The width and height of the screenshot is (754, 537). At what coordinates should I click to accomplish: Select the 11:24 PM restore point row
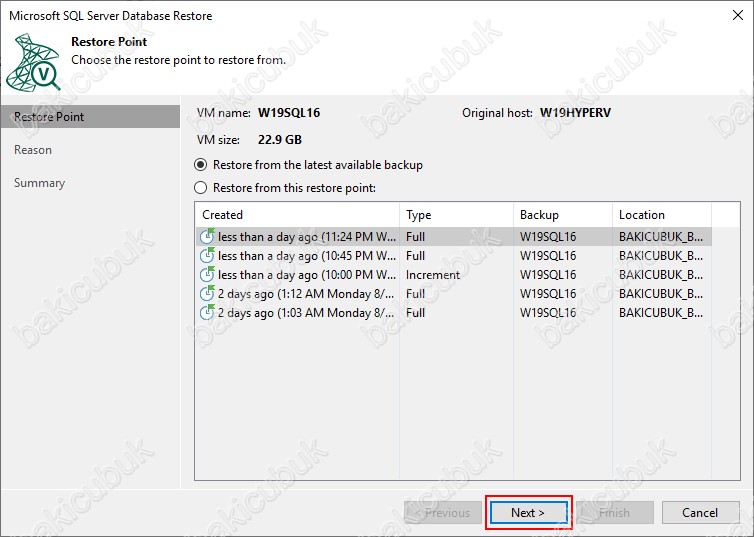coord(453,237)
